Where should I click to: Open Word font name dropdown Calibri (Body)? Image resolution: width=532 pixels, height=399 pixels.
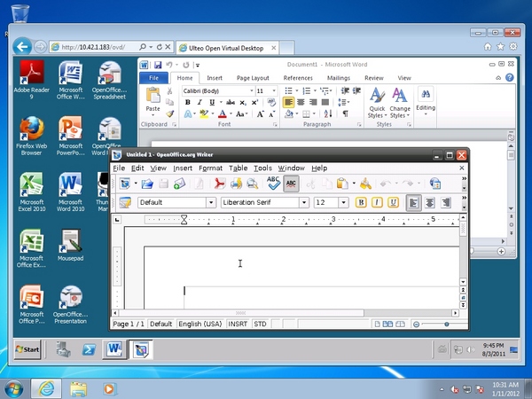click(252, 91)
